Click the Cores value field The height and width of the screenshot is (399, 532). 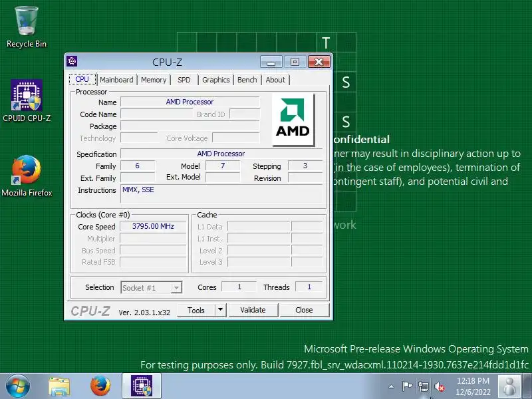[239, 287]
